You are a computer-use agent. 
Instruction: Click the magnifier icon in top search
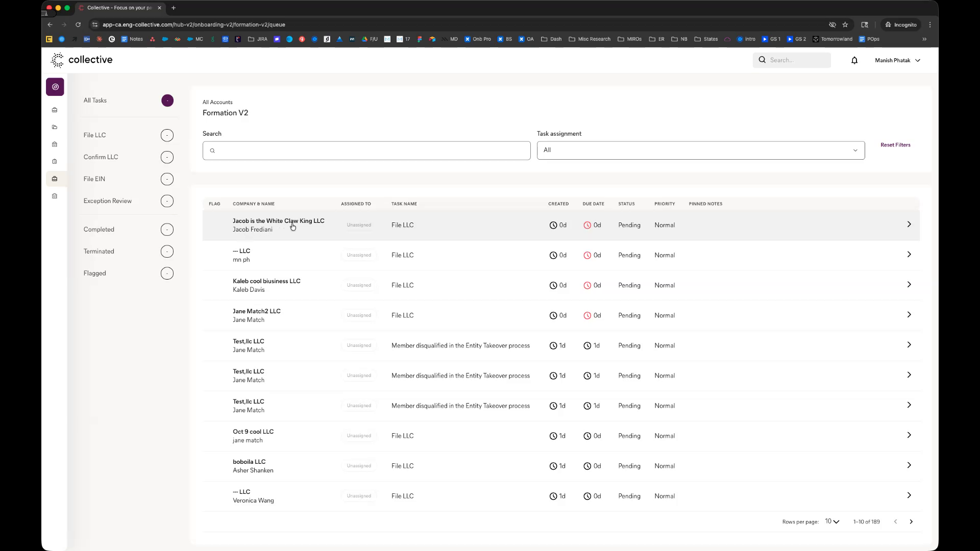click(762, 60)
